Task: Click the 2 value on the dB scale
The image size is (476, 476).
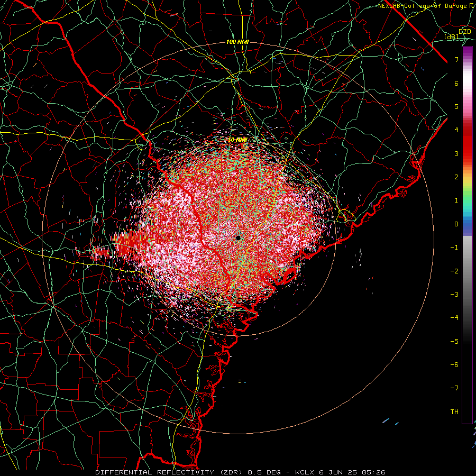Action: click(x=456, y=177)
